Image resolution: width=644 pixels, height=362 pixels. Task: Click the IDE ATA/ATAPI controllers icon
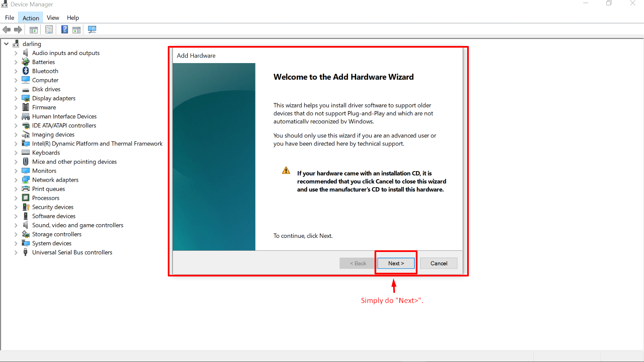[x=26, y=125]
